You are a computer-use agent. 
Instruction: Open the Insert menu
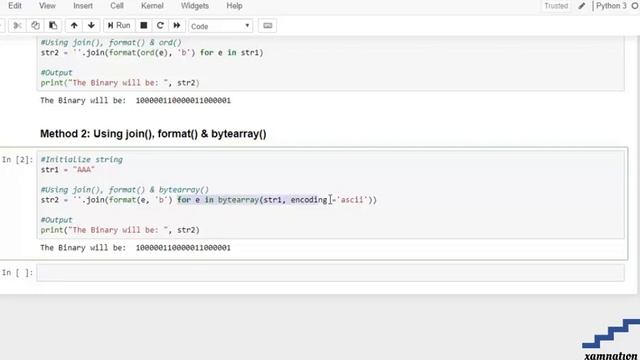(x=83, y=6)
